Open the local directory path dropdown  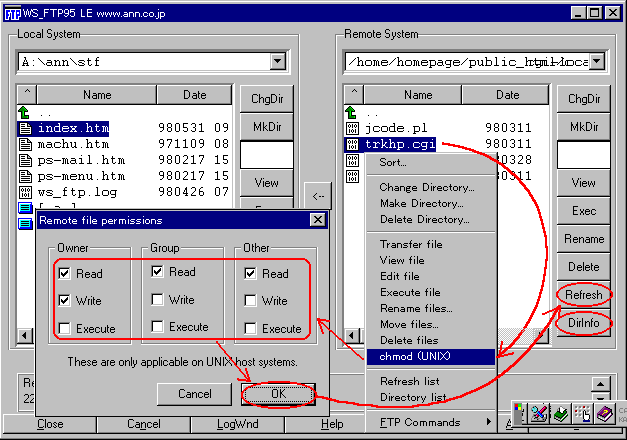(x=276, y=62)
